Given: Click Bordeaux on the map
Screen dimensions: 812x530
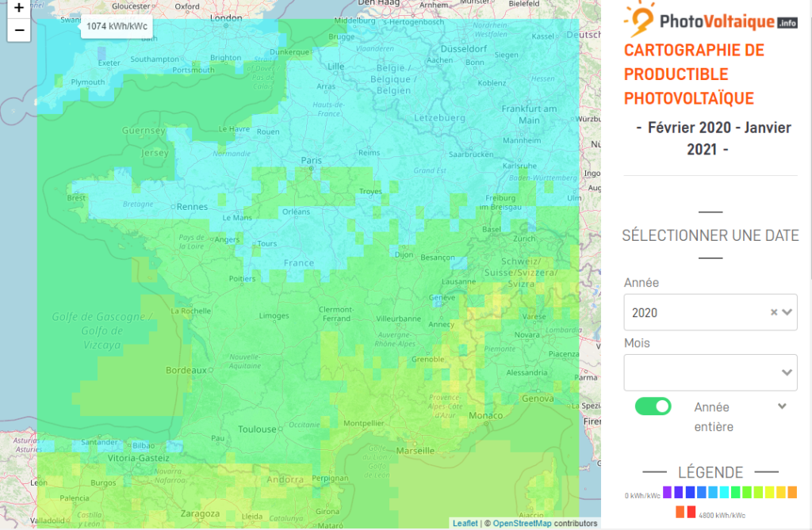Looking at the screenshot, I should point(186,370).
